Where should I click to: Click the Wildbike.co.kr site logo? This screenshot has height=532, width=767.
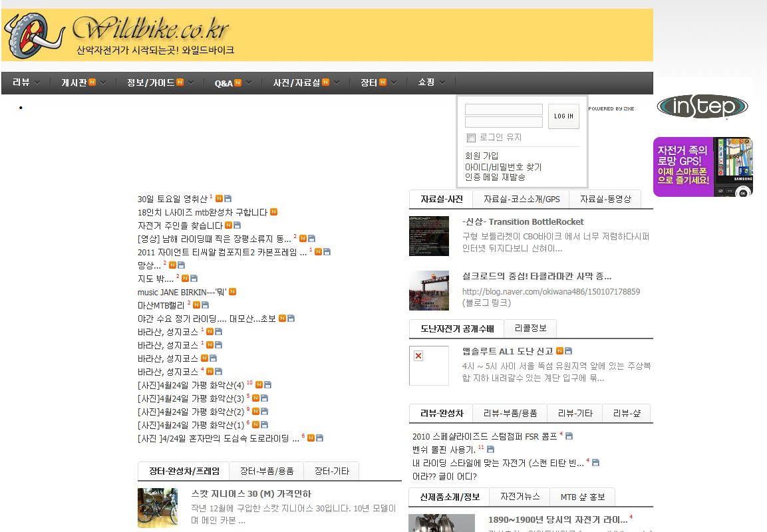120,35
